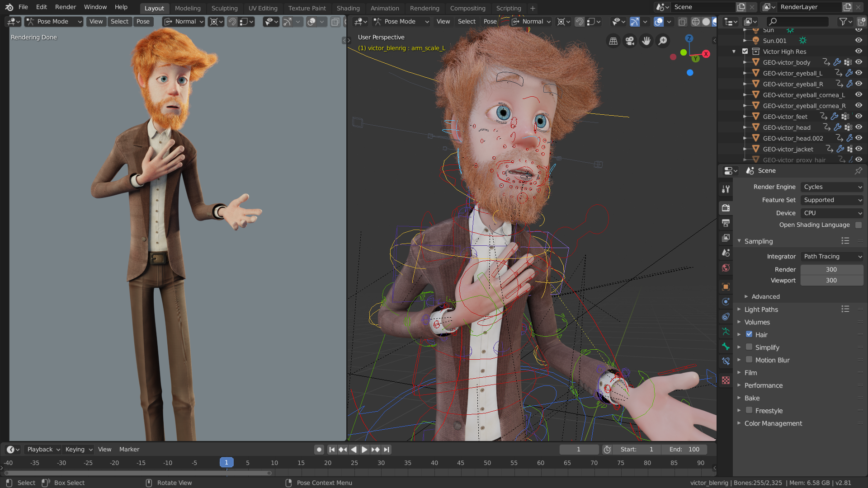
Task: Open the Bone properties tab
Action: (x=726, y=347)
